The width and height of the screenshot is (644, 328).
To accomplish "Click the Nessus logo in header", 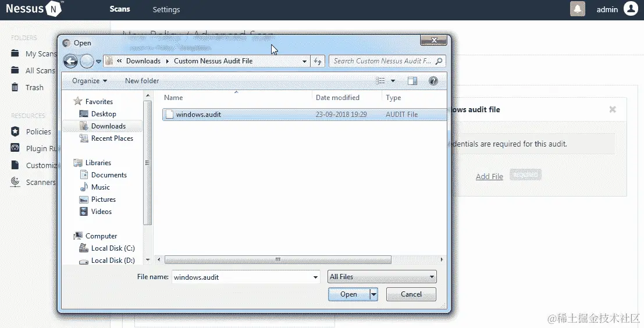I will (34, 8).
